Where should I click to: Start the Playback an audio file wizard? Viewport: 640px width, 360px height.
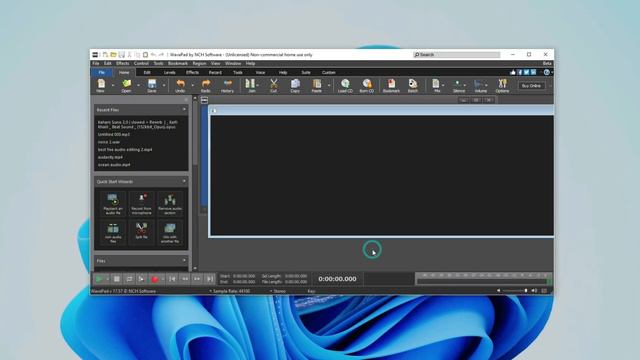coord(113,204)
